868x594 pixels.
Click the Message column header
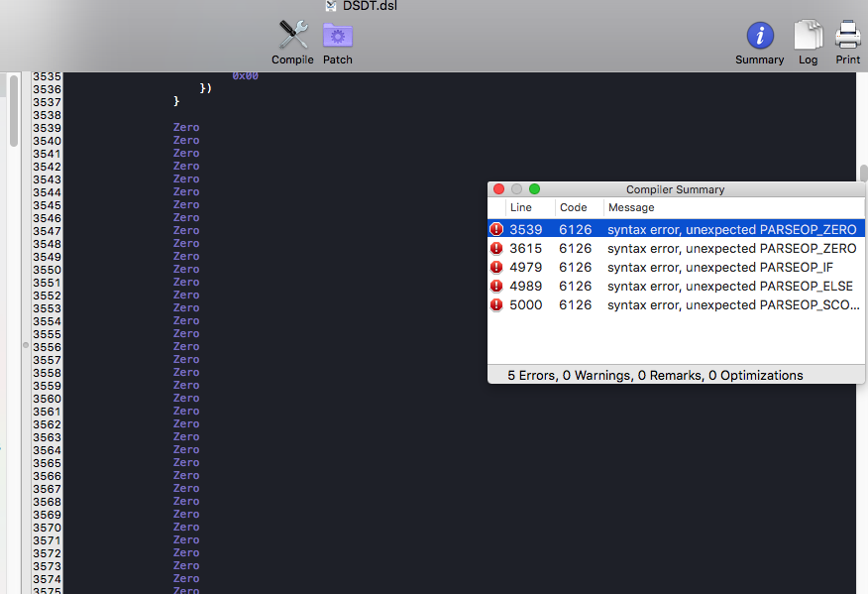click(x=631, y=207)
